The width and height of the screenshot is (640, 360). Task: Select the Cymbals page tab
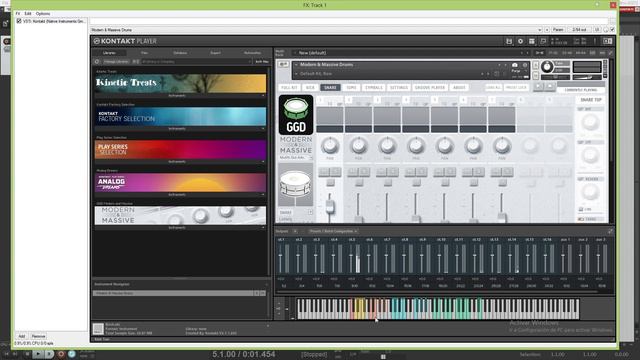pyautogui.click(x=374, y=87)
